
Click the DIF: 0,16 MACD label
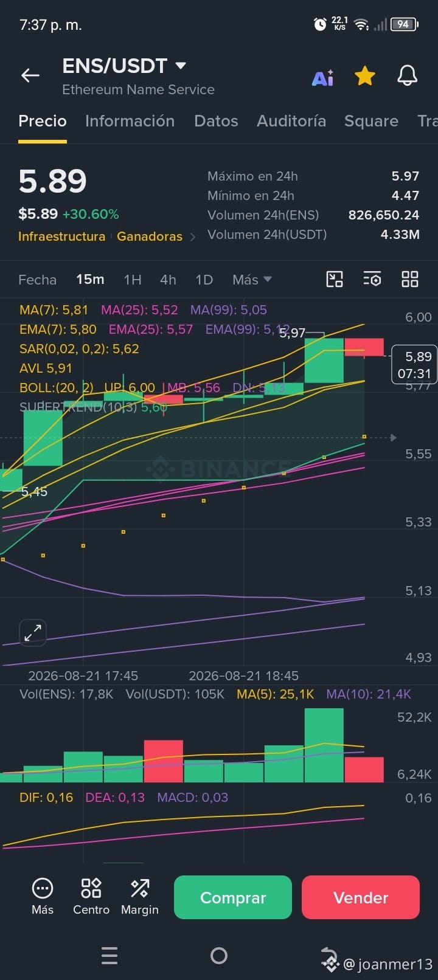pos(46,797)
